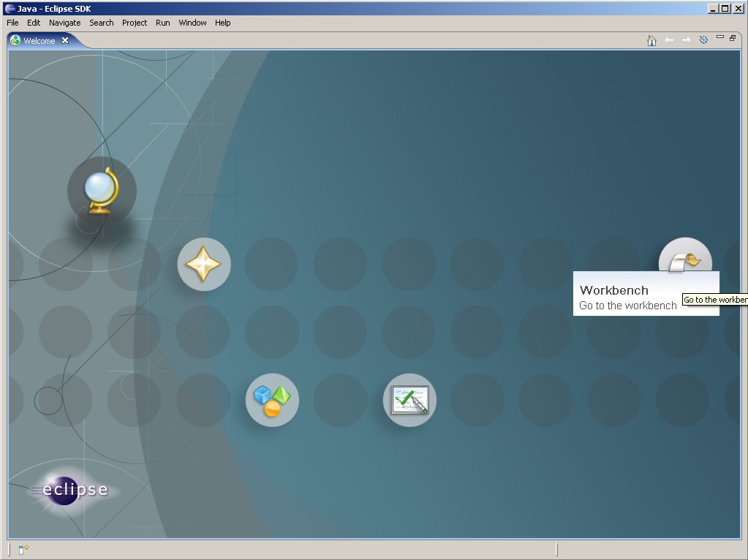This screenshot has width=748, height=560.
Task: Select the Welcome tab
Action: (x=39, y=40)
